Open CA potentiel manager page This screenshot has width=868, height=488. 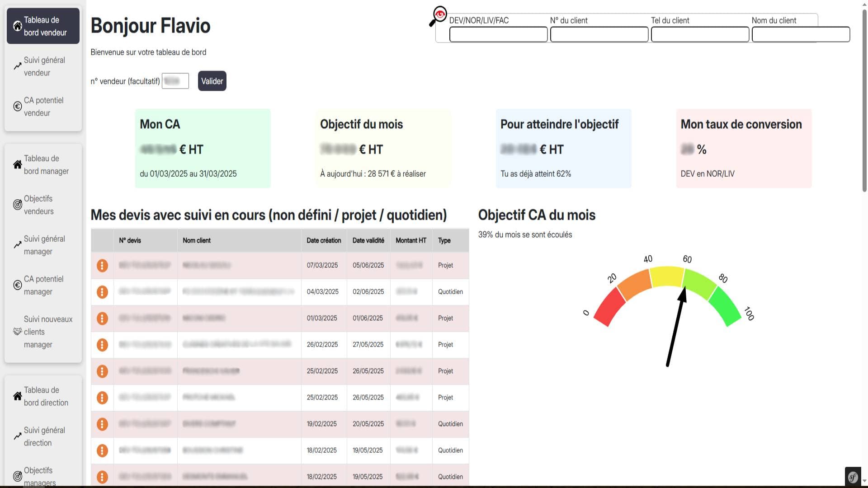(x=43, y=285)
